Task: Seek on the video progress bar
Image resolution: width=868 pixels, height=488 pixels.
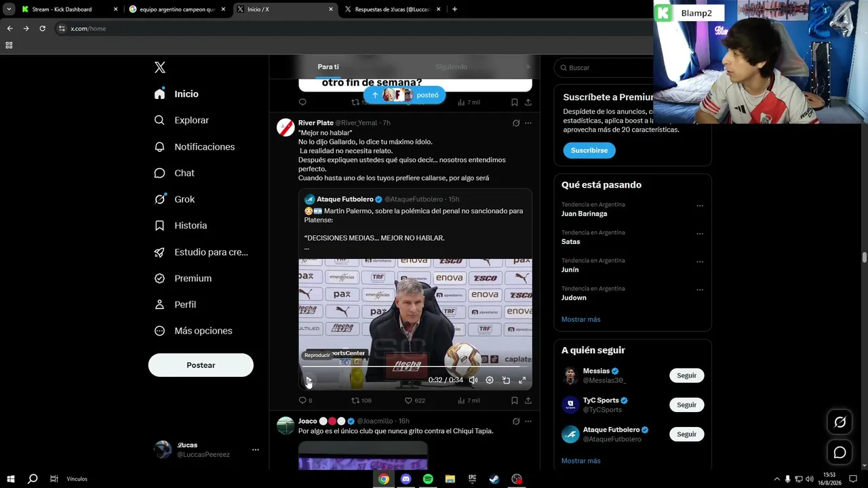Action: tap(414, 367)
